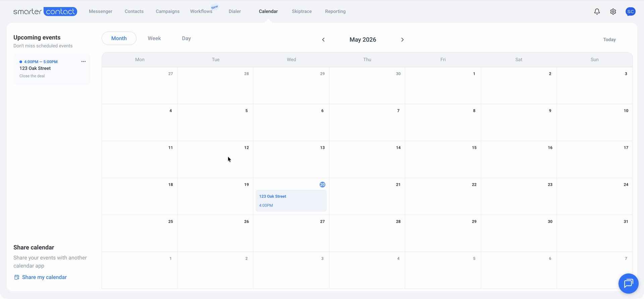This screenshot has height=299, width=644.
Task: Select day 8 on the calendar
Action: (x=443, y=122)
